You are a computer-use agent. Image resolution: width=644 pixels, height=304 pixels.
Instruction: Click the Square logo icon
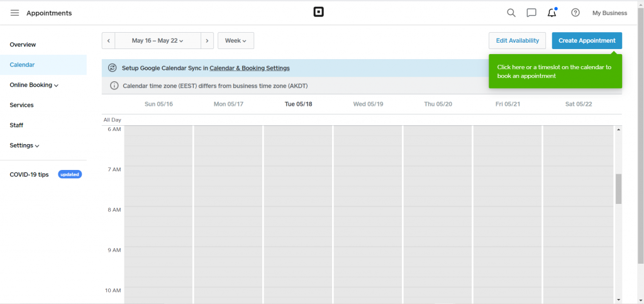(x=319, y=13)
